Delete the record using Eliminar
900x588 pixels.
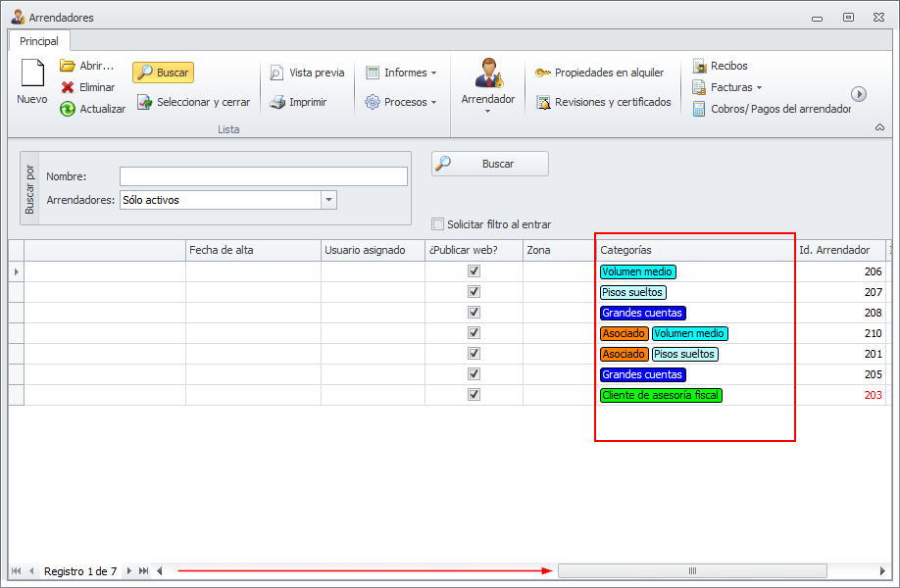[88, 87]
